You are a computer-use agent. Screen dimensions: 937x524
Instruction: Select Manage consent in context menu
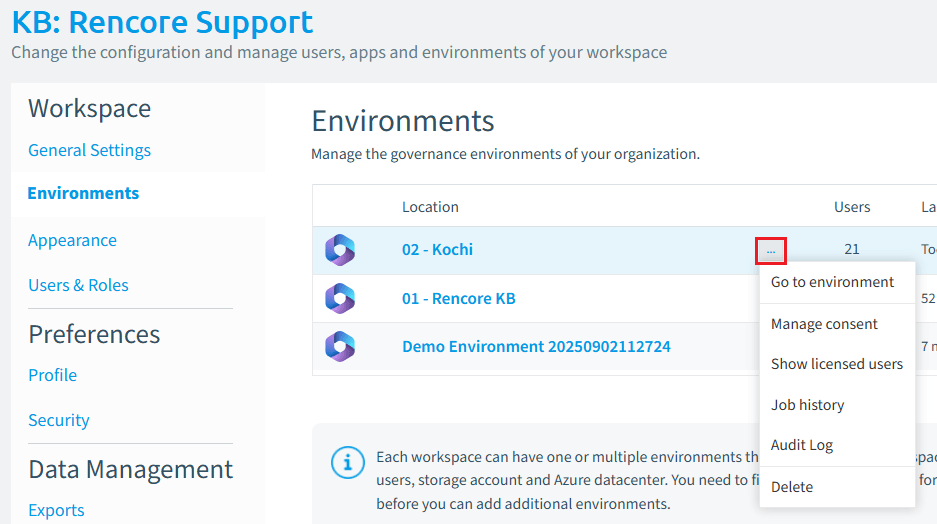[824, 324]
